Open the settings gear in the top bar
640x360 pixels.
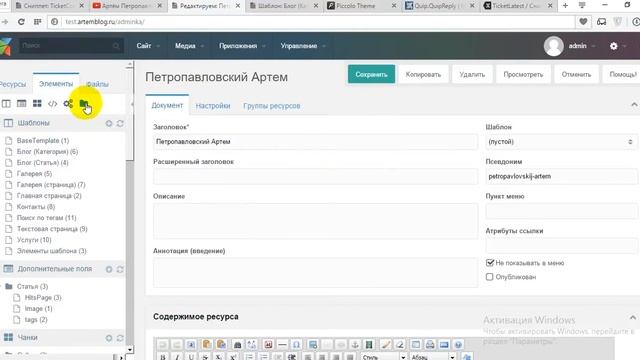[x=613, y=46]
